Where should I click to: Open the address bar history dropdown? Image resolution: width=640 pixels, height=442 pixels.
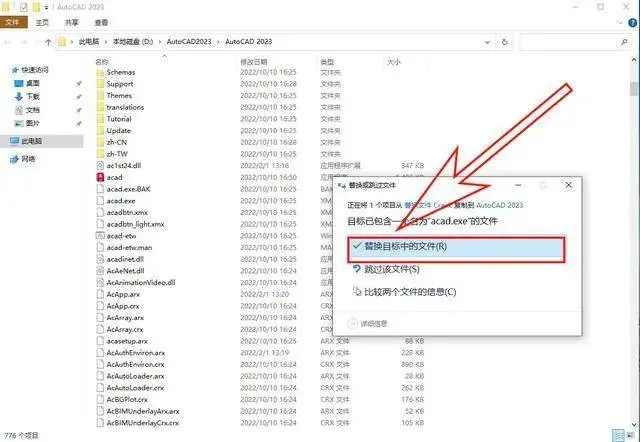coord(487,42)
